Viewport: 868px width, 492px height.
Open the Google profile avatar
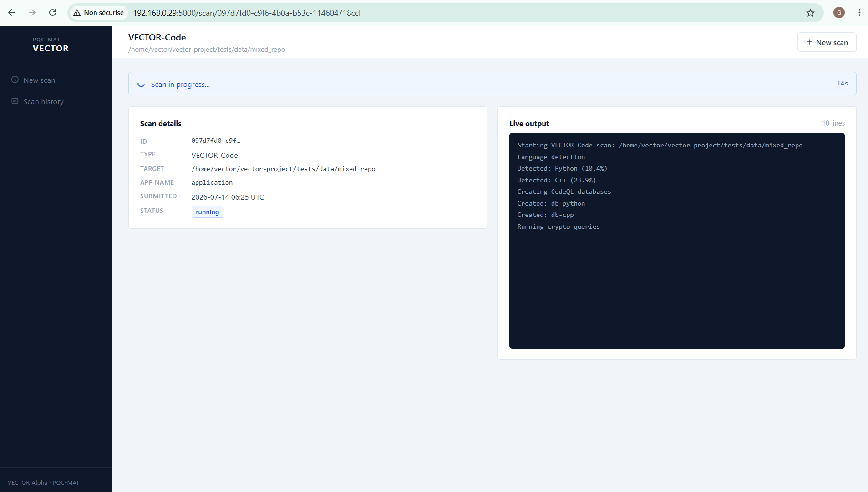click(839, 13)
